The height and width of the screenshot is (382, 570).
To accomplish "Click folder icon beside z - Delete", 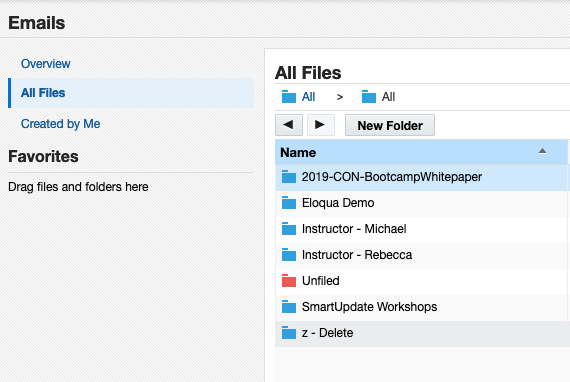I will 289,333.
